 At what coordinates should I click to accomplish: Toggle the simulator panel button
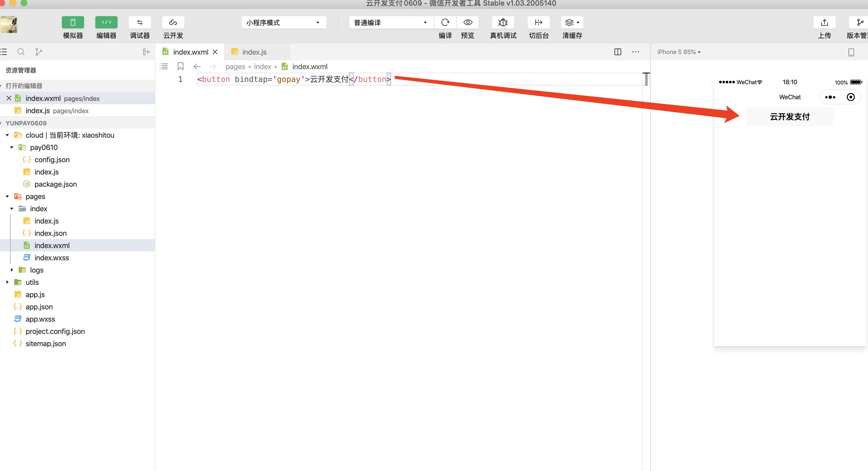(x=73, y=23)
